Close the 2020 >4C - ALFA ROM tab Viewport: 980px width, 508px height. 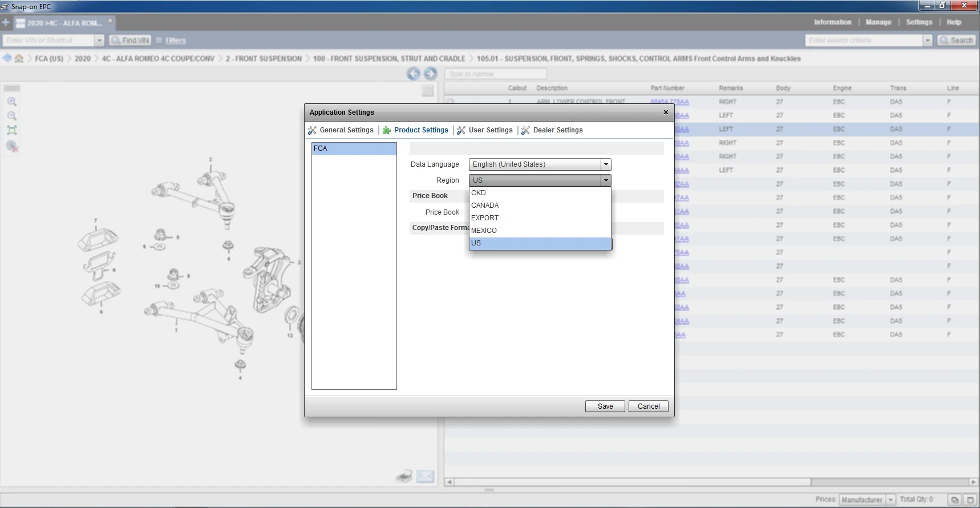pos(111,21)
